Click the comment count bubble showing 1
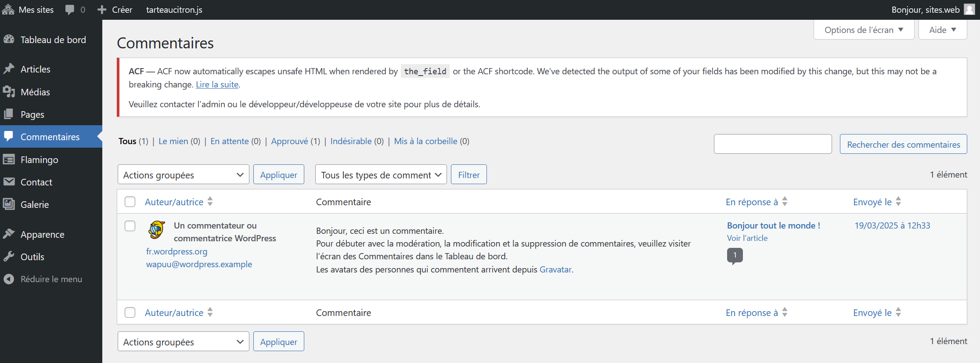980x363 pixels. (x=735, y=256)
